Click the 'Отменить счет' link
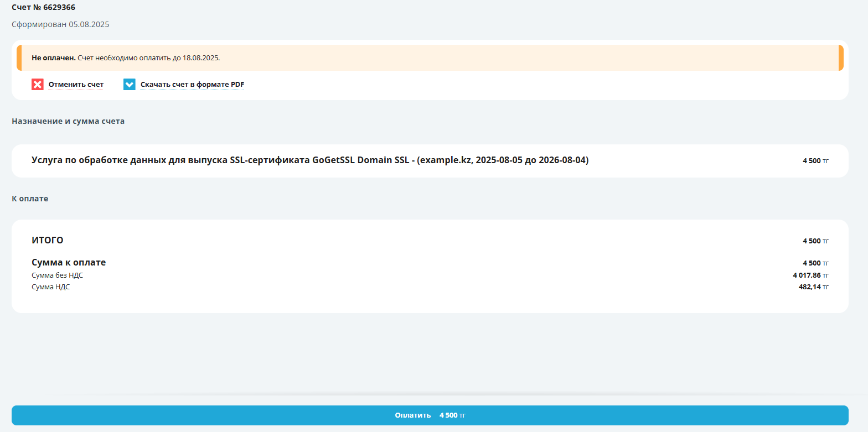This screenshot has width=868, height=432. [76, 85]
